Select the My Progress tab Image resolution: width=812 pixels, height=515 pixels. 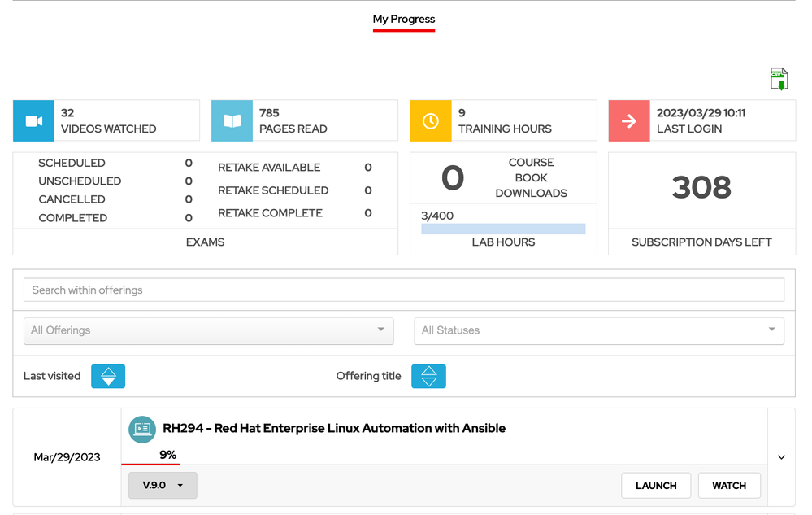click(x=404, y=19)
